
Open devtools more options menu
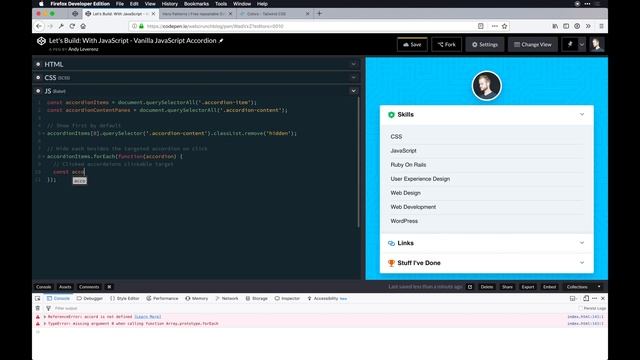point(594,298)
